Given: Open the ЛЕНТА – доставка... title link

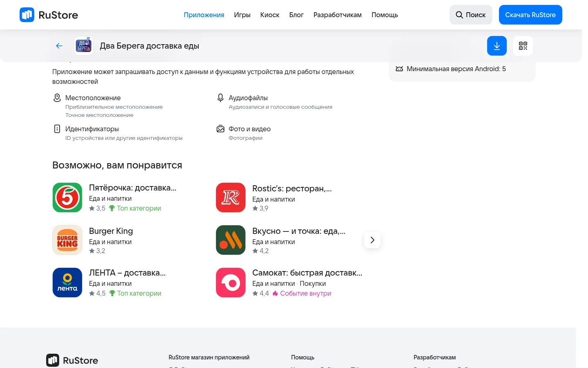Looking at the screenshot, I should click(127, 273).
